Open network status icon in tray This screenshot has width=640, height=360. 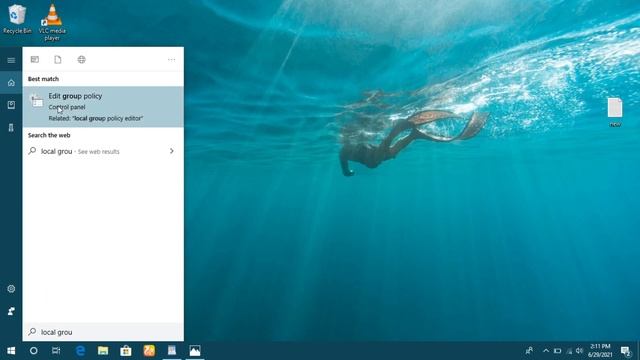(569, 351)
